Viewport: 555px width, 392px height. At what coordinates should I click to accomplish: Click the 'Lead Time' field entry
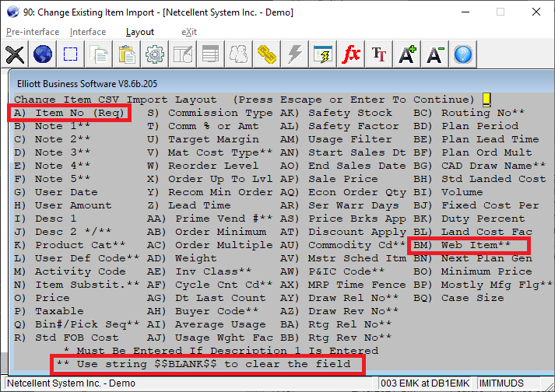188,205
